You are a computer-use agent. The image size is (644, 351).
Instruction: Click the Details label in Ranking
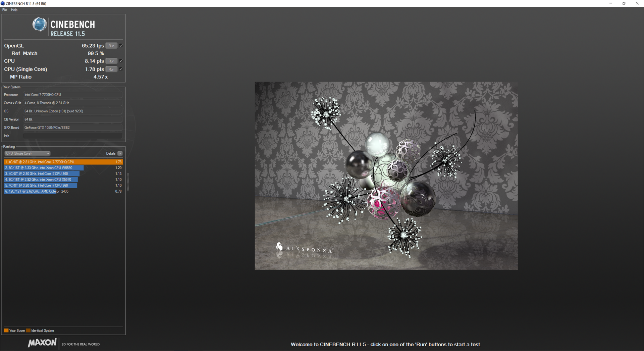[111, 153]
